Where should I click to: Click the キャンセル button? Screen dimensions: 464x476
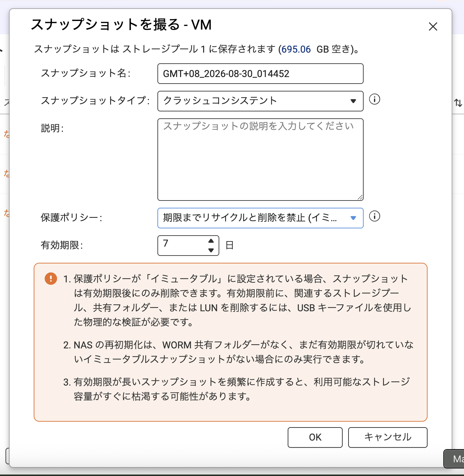point(387,437)
